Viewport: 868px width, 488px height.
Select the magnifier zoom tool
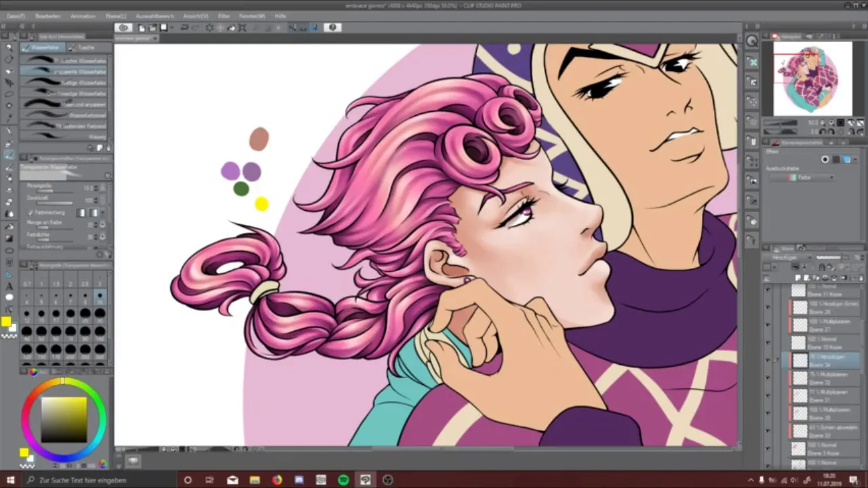point(9,47)
